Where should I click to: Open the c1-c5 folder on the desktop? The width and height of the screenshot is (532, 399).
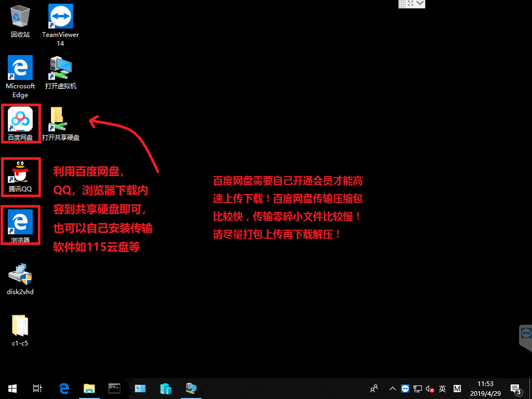point(20,331)
